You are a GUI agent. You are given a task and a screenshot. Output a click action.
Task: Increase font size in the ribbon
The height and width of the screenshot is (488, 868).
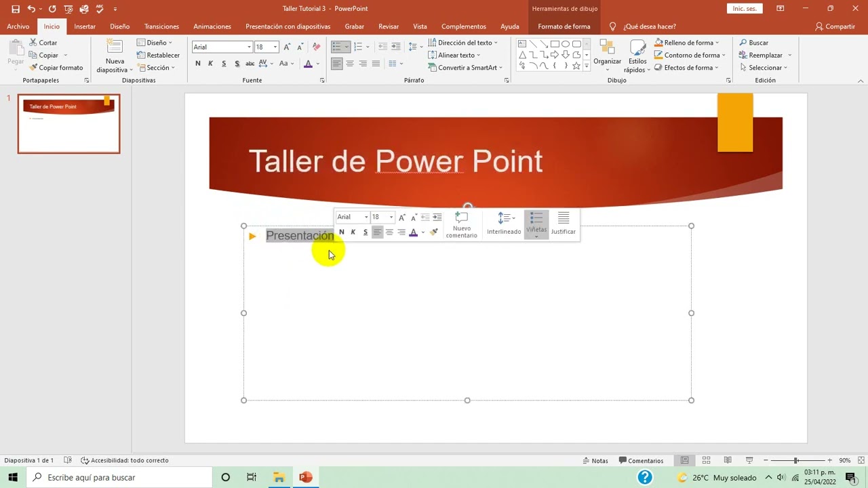287,47
